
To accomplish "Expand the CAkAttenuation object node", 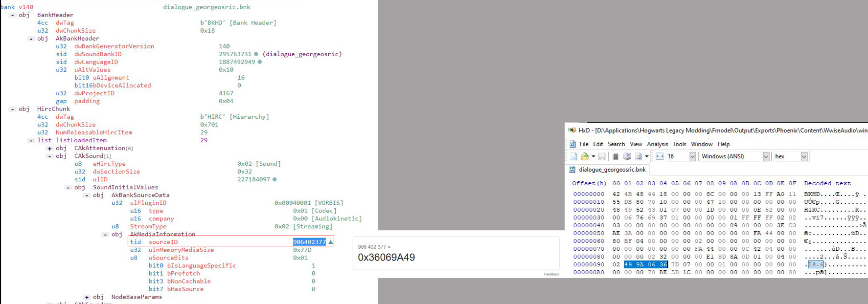I will click(49, 149).
